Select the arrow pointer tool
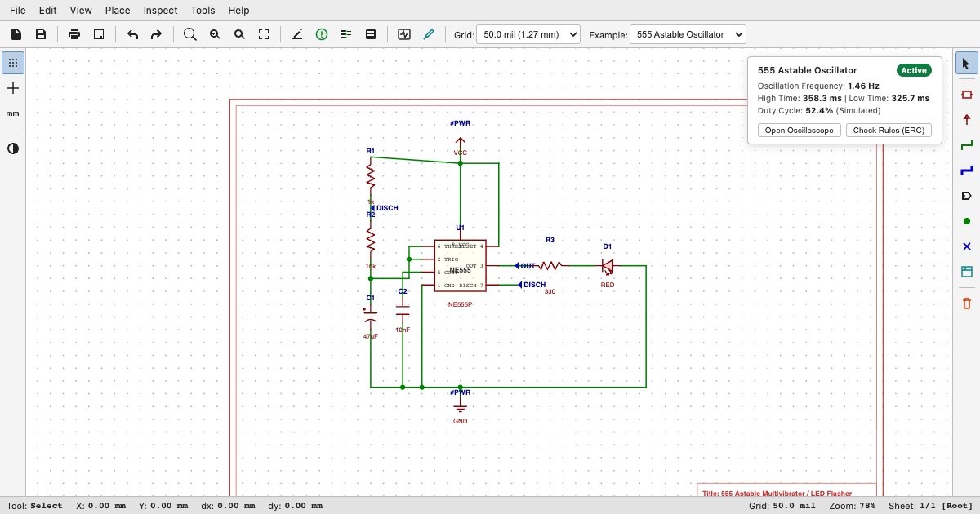This screenshot has width=980, height=514. click(x=967, y=64)
